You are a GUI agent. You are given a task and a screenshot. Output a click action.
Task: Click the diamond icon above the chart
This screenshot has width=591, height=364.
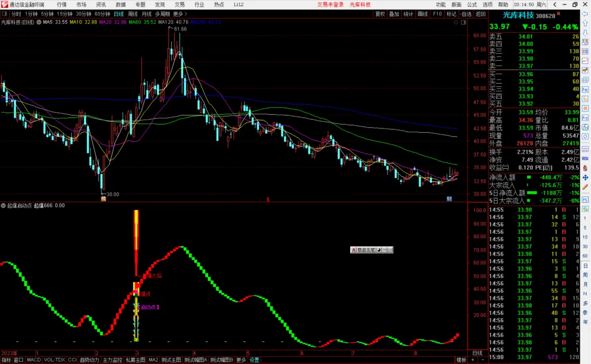pyautogui.click(x=456, y=22)
